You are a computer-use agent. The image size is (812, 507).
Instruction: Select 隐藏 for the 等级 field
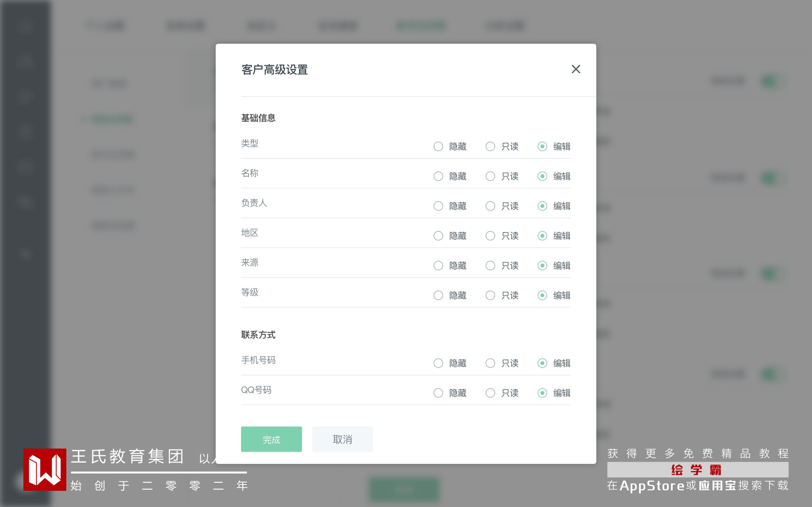point(438,295)
